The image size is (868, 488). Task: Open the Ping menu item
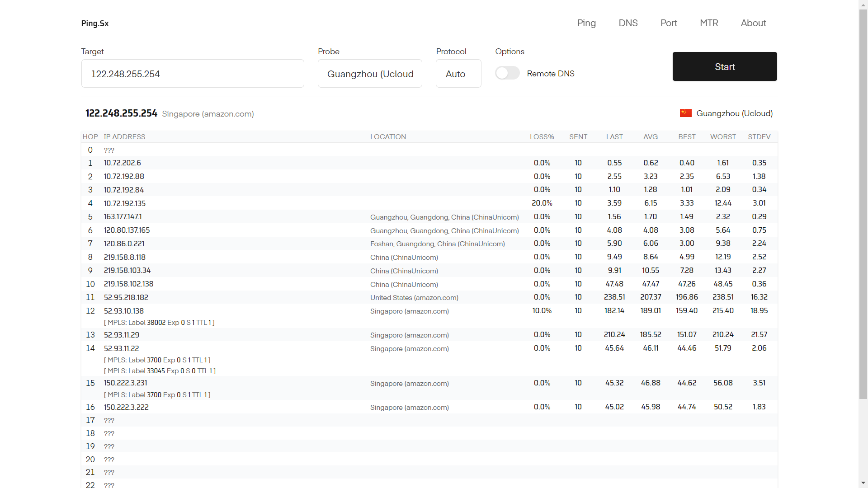[x=586, y=23]
